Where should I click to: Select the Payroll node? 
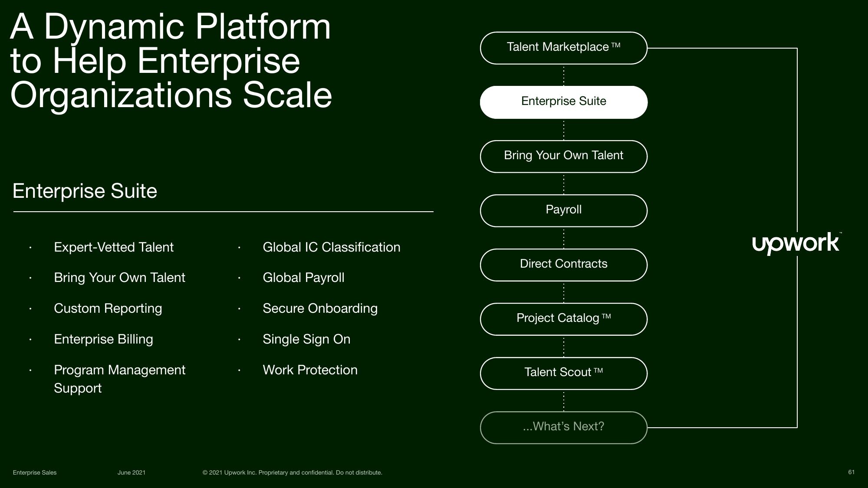pyautogui.click(x=563, y=210)
